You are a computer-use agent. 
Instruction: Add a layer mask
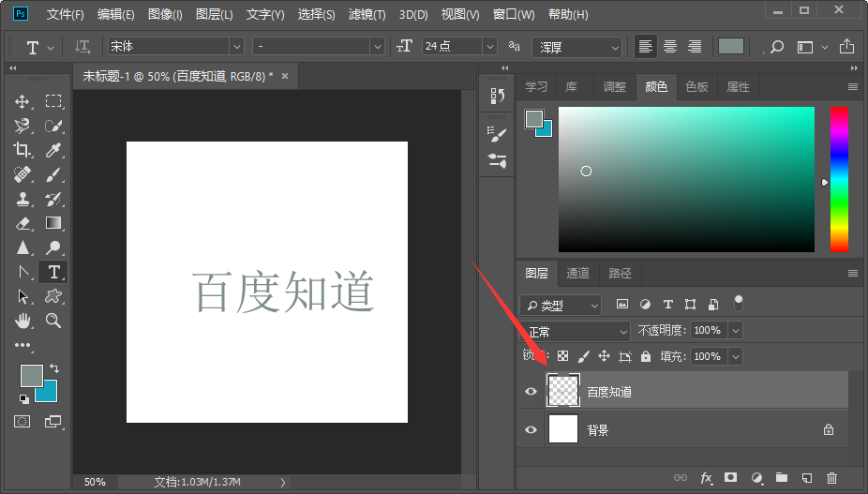coord(731,477)
